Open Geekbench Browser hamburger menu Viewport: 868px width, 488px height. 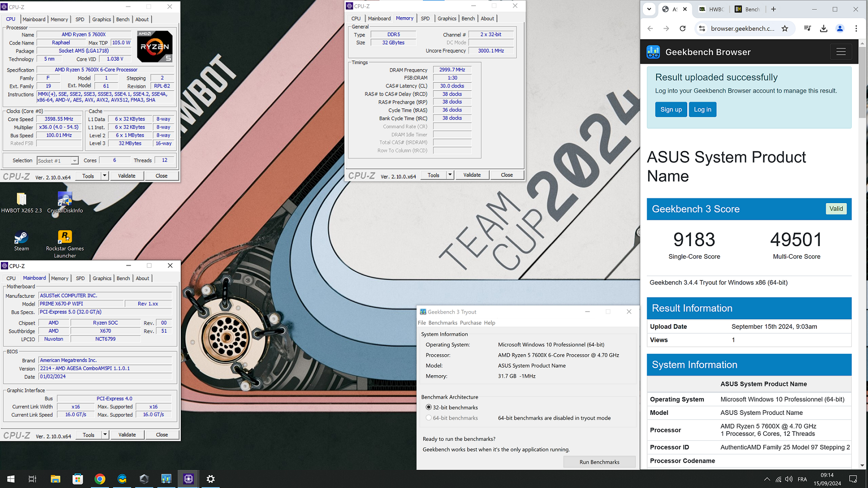point(841,52)
